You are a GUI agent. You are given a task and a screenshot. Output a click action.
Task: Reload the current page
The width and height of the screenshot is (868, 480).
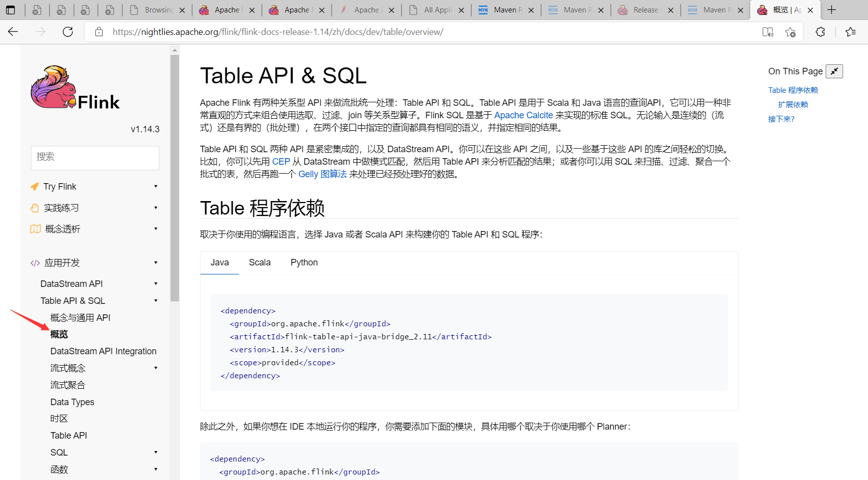click(x=68, y=32)
